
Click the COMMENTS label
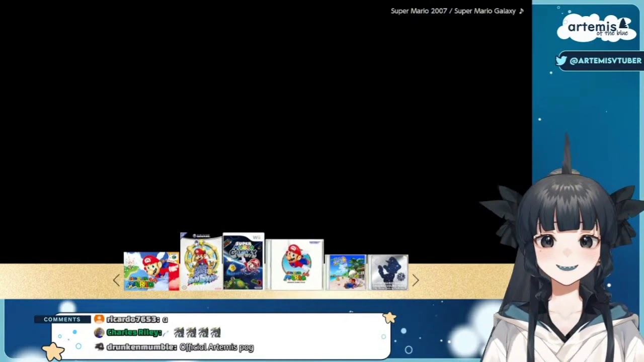click(62, 319)
